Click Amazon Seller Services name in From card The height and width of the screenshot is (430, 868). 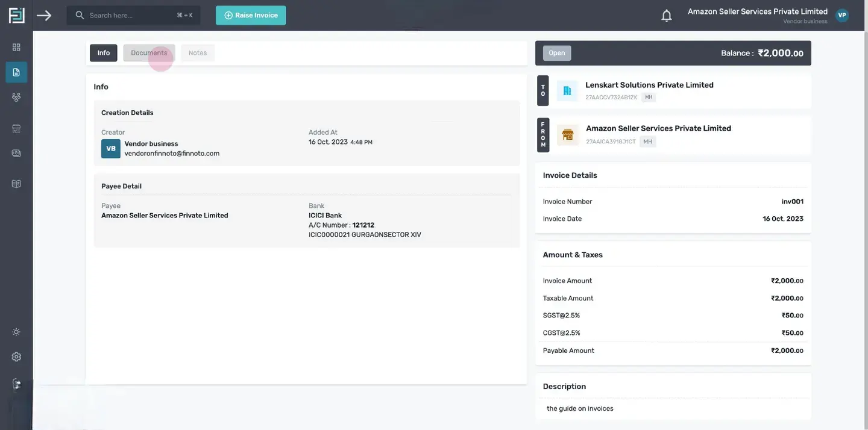pyautogui.click(x=658, y=128)
